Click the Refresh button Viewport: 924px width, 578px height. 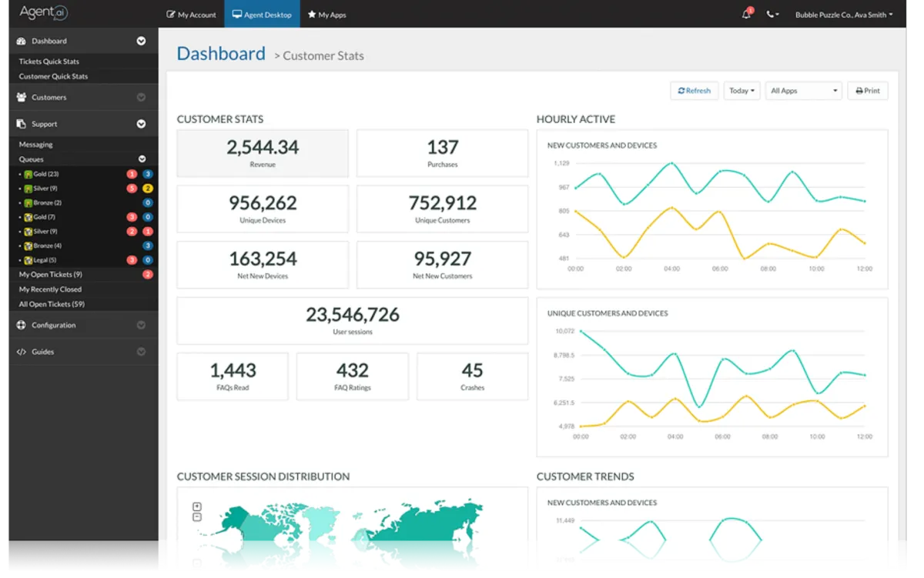(694, 91)
